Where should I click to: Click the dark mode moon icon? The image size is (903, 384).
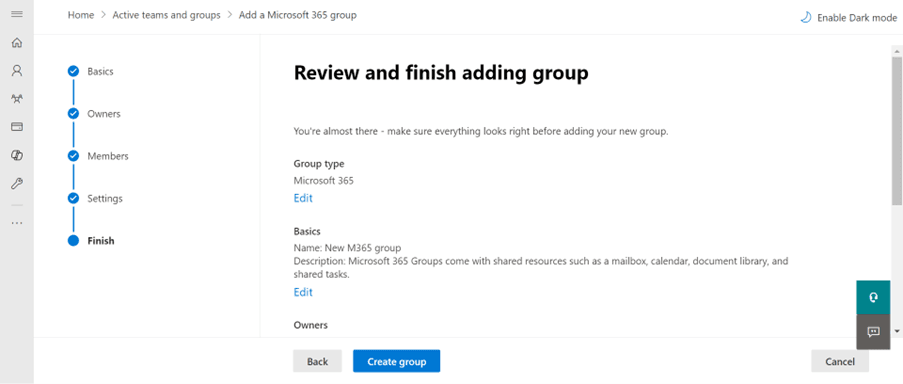(806, 17)
